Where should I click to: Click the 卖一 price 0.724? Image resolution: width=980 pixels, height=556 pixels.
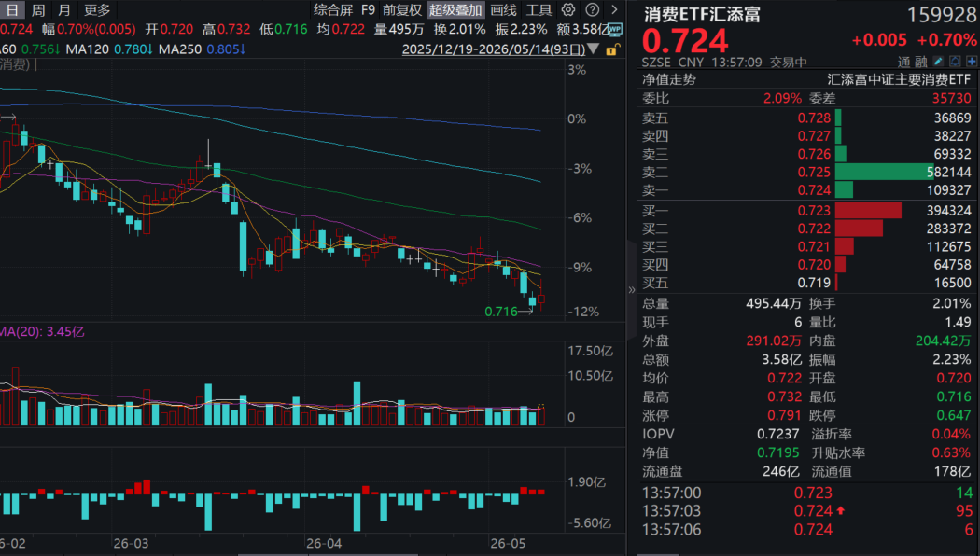click(x=814, y=190)
